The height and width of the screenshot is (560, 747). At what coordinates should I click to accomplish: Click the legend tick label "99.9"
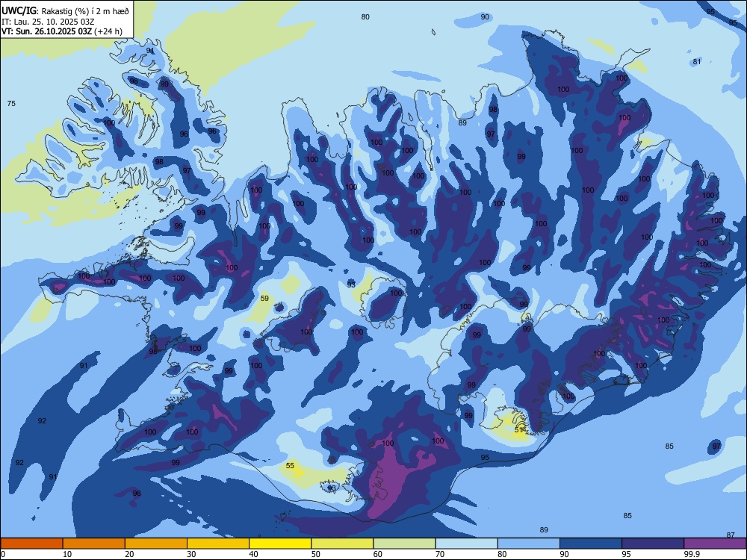(691, 554)
